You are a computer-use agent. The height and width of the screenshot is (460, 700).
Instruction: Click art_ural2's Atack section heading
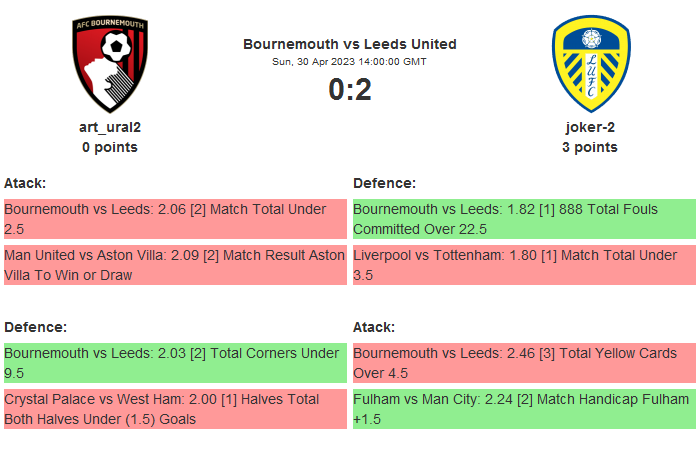coord(25,183)
